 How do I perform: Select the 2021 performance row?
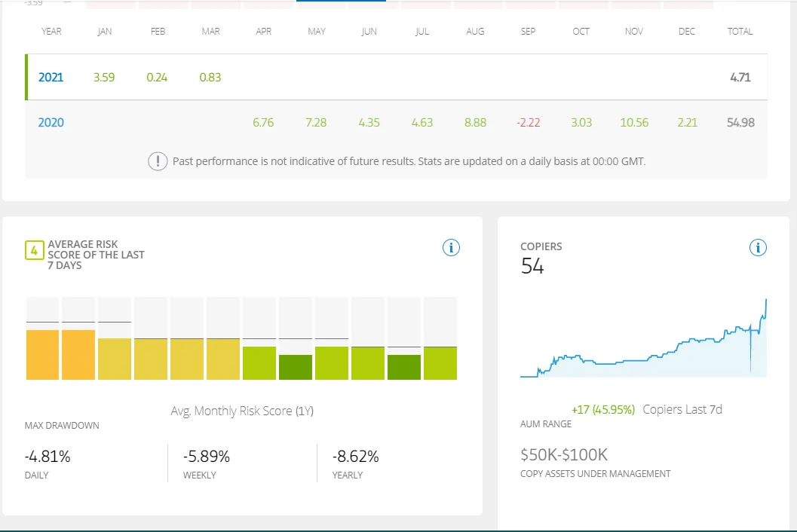pos(397,77)
